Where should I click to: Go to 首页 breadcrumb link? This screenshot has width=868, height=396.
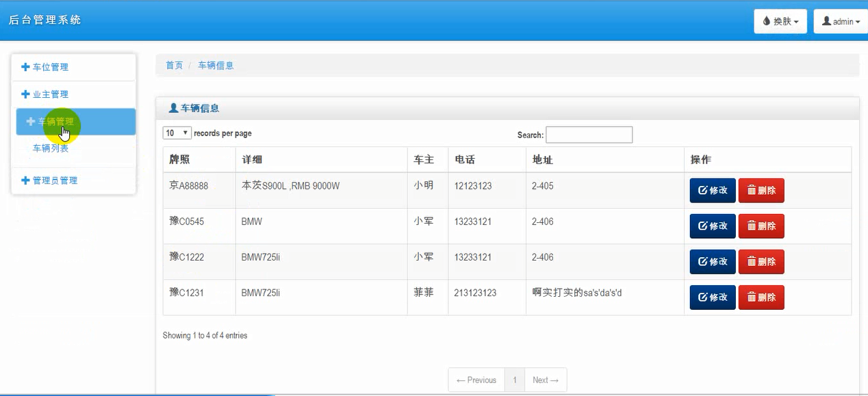175,65
